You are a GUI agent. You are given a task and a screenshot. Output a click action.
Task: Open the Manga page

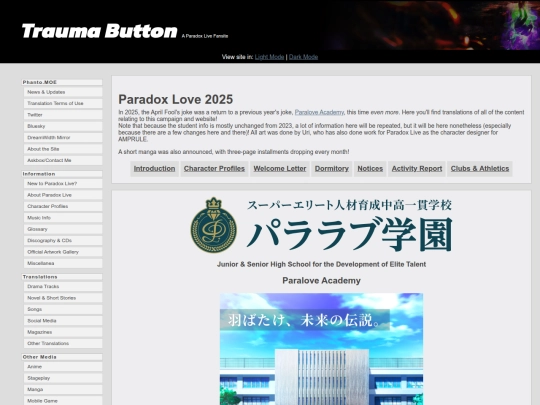click(63, 390)
